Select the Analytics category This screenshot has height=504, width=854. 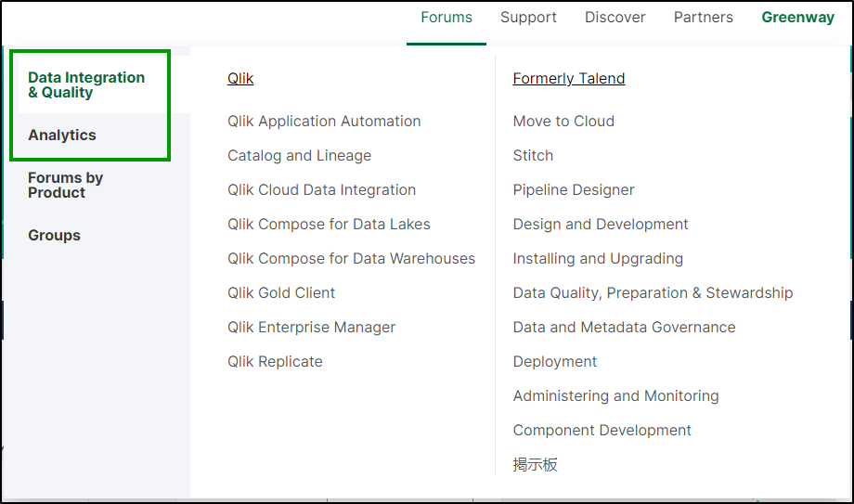pos(62,136)
